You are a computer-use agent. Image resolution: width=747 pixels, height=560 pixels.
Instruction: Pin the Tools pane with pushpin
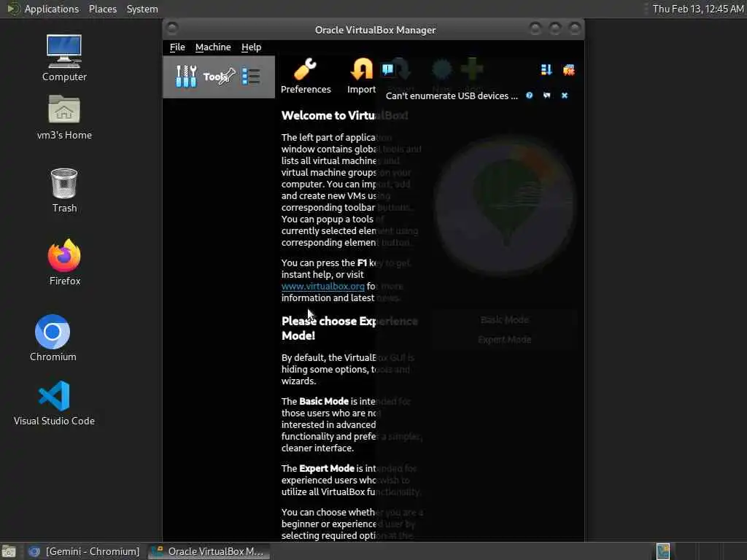point(228,76)
